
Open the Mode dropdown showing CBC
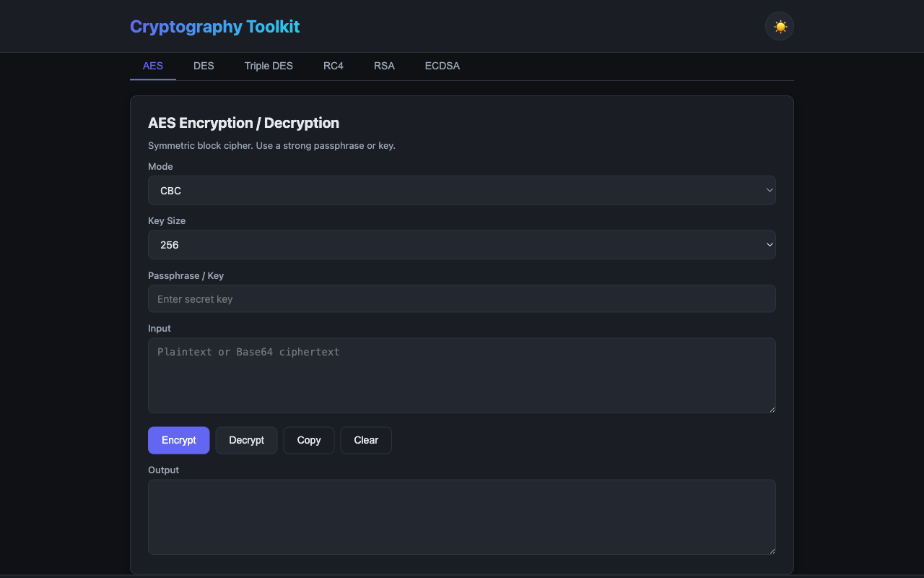pyautogui.click(x=462, y=191)
